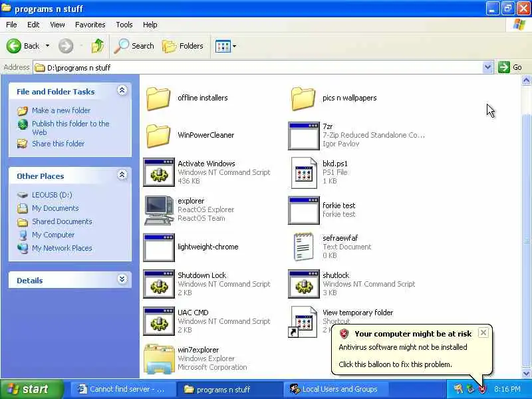Select the win7explorer icon

(158, 358)
